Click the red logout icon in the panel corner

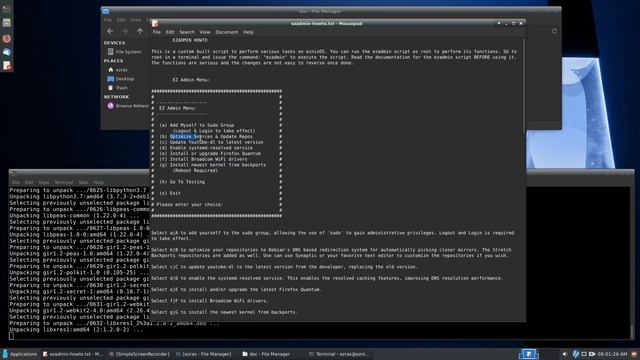(634, 354)
